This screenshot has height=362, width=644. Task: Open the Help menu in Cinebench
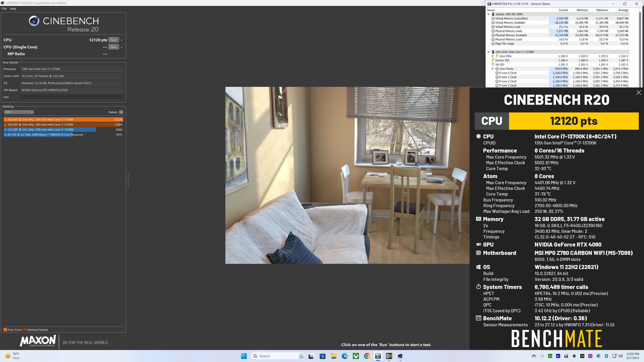[x=13, y=9]
